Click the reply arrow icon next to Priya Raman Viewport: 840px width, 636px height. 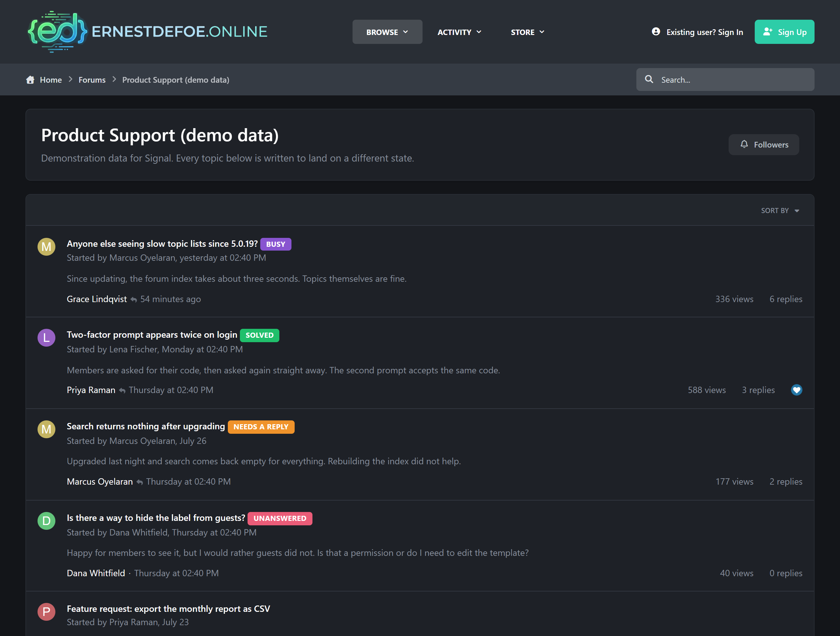(x=122, y=391)
